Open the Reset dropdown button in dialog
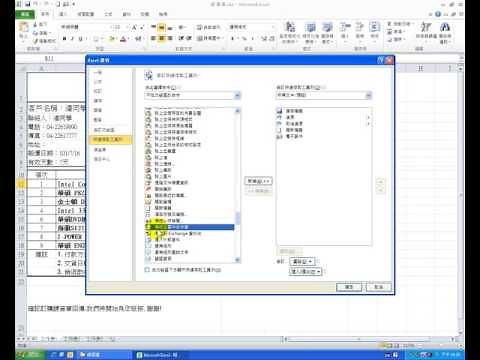The height and width of the screenshot is (360, 480). (x=302, y=261)
